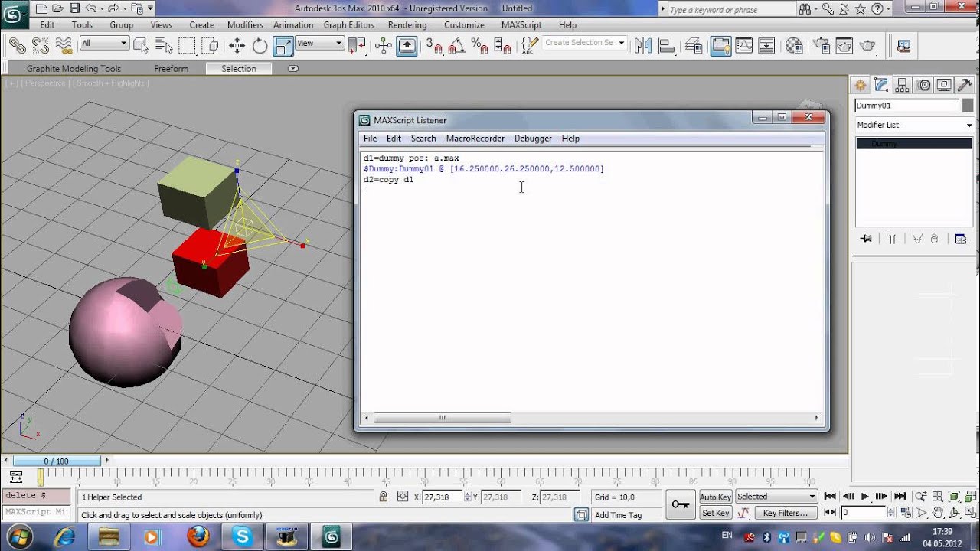
Task: Open the Rendering menu
Action: click(x=407, y=24)
